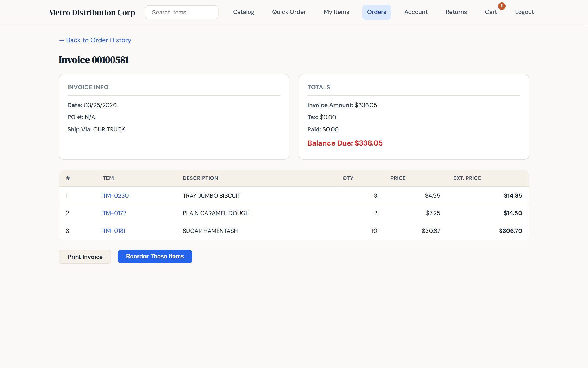588x368 pixels.
Task: Open the Account section
Action: click(x=416, y=12)
